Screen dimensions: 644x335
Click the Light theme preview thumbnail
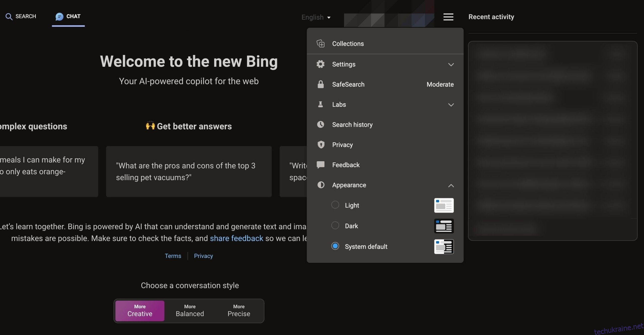pyautogui.click(x=444, y=205)
